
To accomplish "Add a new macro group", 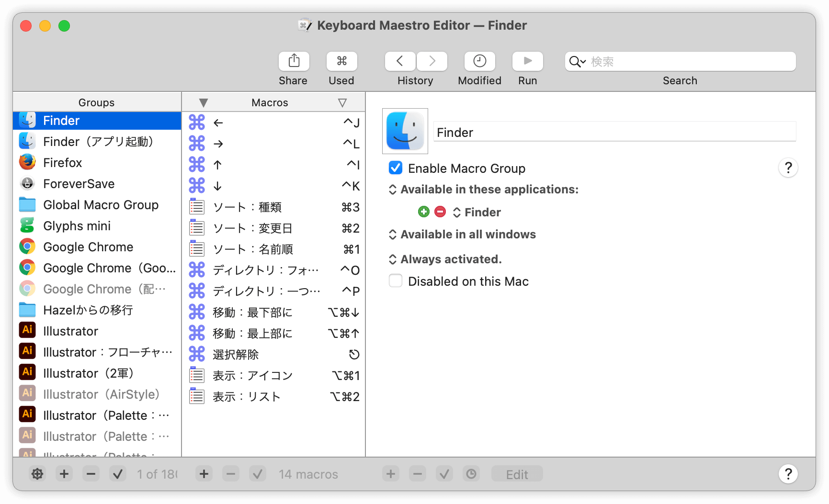I will 64,474.
